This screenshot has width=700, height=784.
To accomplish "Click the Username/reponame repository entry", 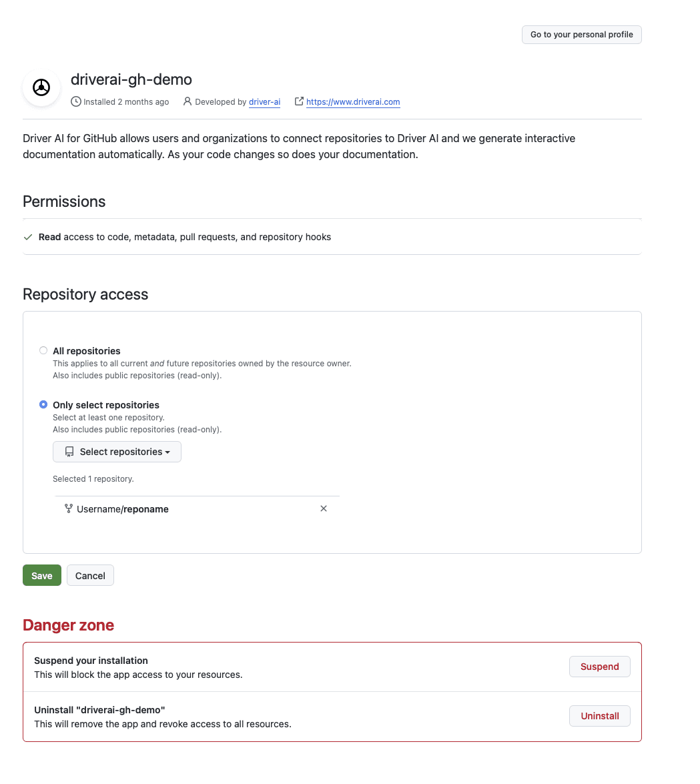I will click(123, 509).
